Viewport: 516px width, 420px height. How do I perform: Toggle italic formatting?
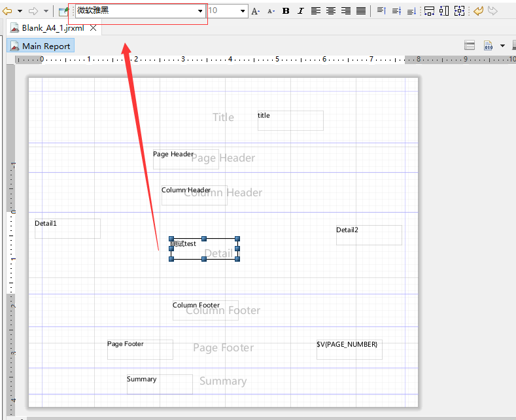(x=300, y=11)
